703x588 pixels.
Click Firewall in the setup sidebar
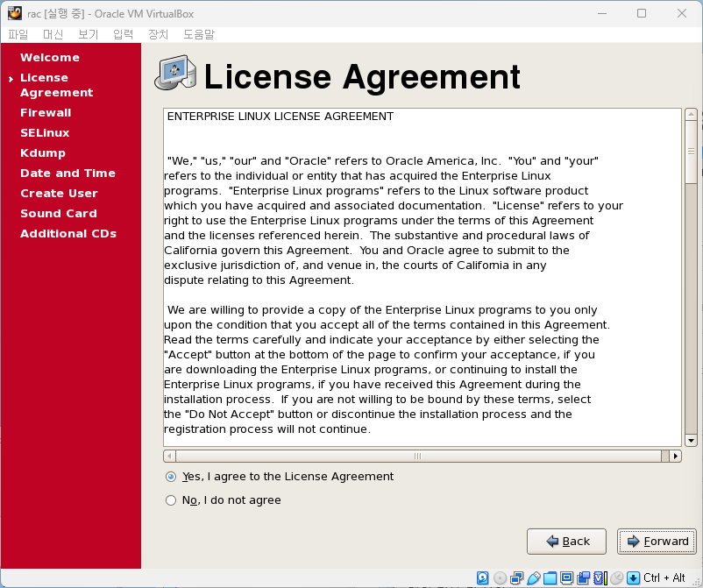46,112
